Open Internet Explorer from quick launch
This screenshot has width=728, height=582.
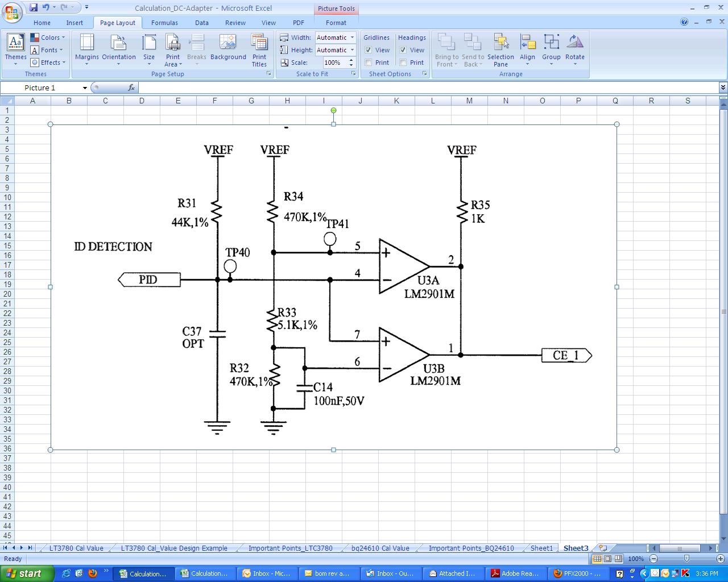(x=67, y=573)
